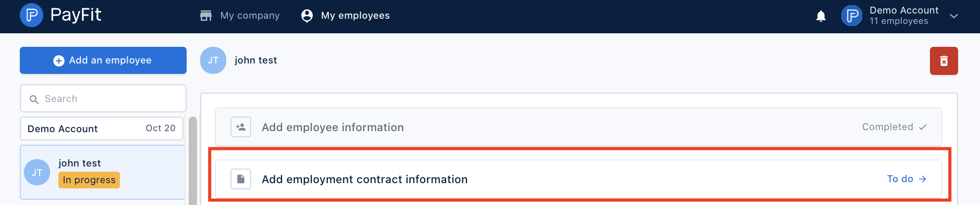Click the My company storefront icon

click(x=206, y=16)
